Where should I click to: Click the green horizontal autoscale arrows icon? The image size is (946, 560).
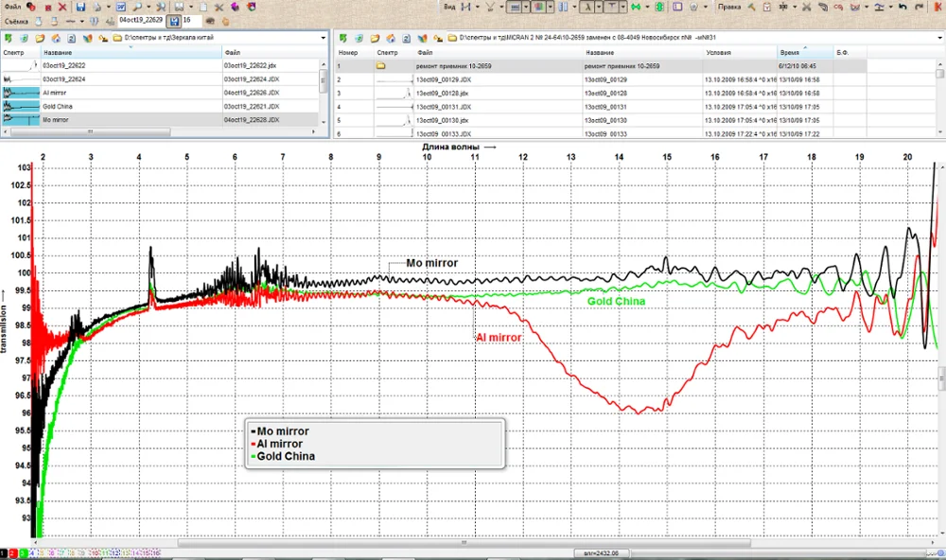click(636, 7)
